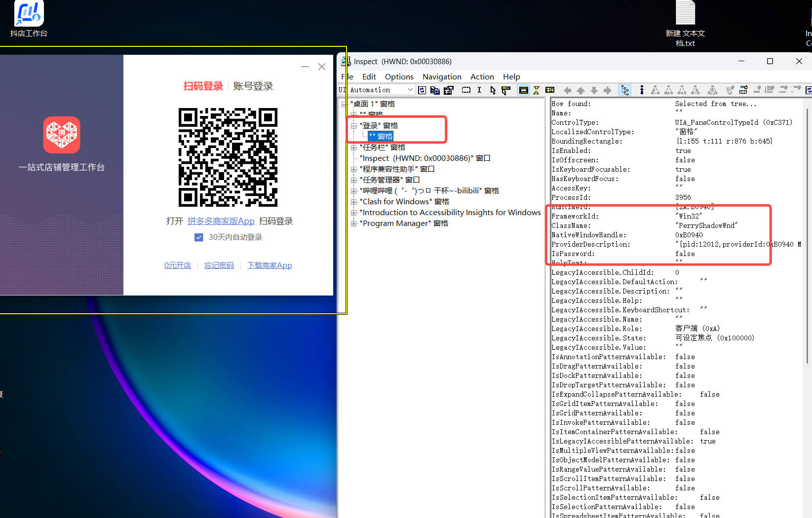Screen dimensions: 812x518
Task: Open the Edit menu
Action: click(369, 76)
